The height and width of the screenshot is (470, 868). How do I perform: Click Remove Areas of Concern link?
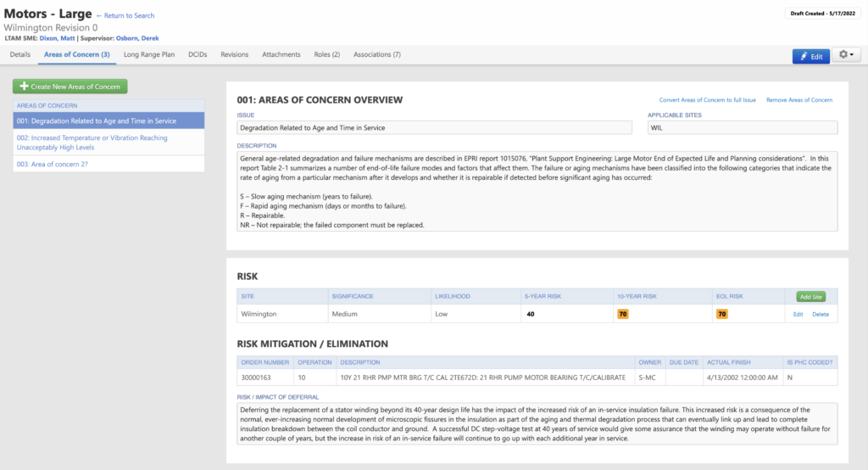point(799,100)
